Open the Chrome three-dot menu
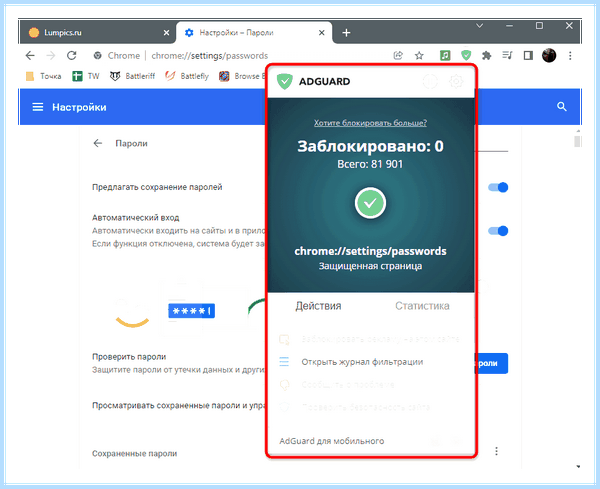This screenshot has height=489, width=600. [570, 55]
